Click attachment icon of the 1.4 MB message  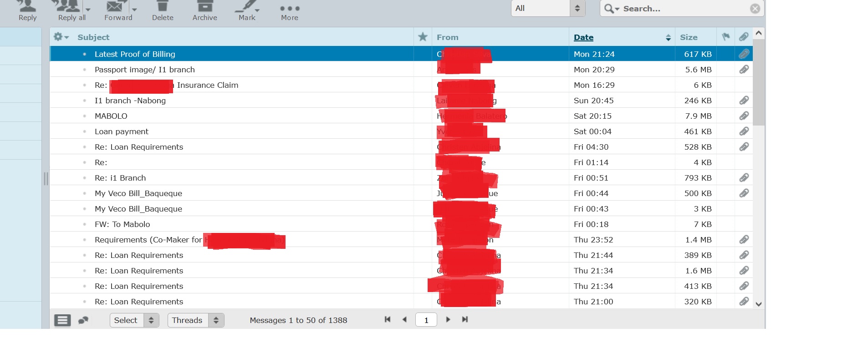[x=744, y=239]
